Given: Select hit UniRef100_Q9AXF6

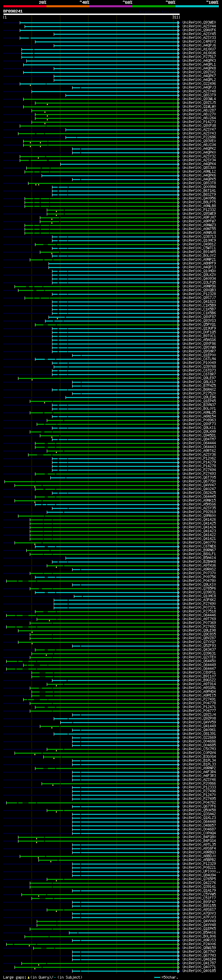Looking at the screenshot, I should [199, 30].
